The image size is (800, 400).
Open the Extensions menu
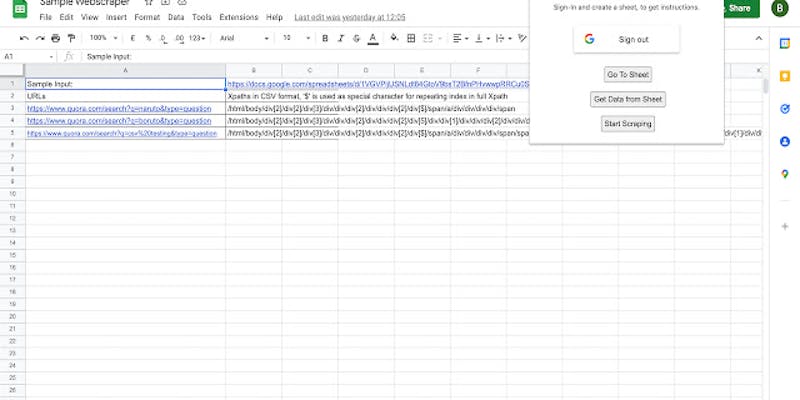click(x=239, y=17)
